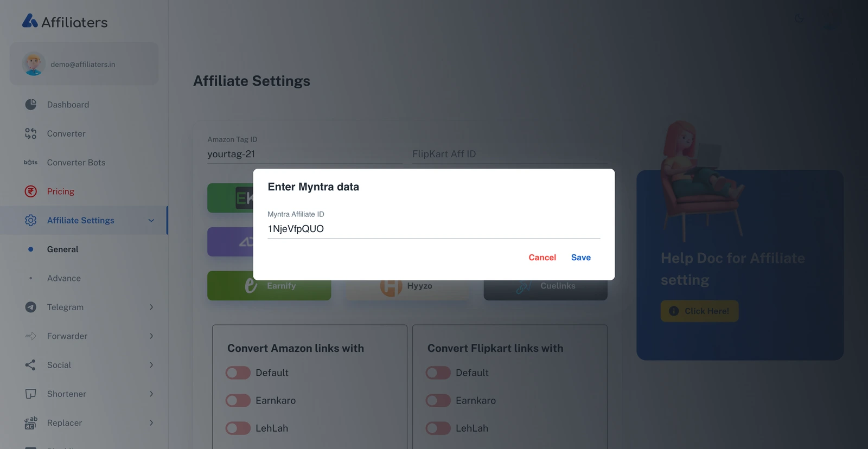The image size is (868, 449).
Task: Click the info icon in Click Here button
Action: click(x=674, y=311)
